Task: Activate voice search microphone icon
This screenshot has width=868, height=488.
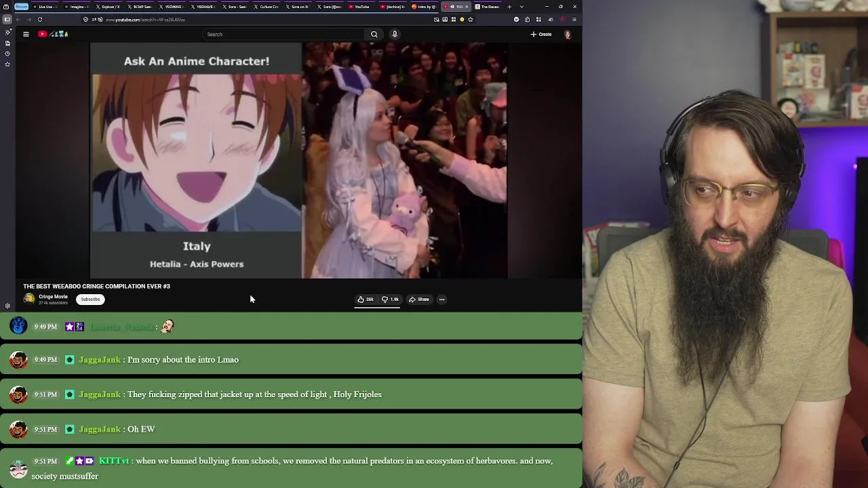Action: coord(395,34)
